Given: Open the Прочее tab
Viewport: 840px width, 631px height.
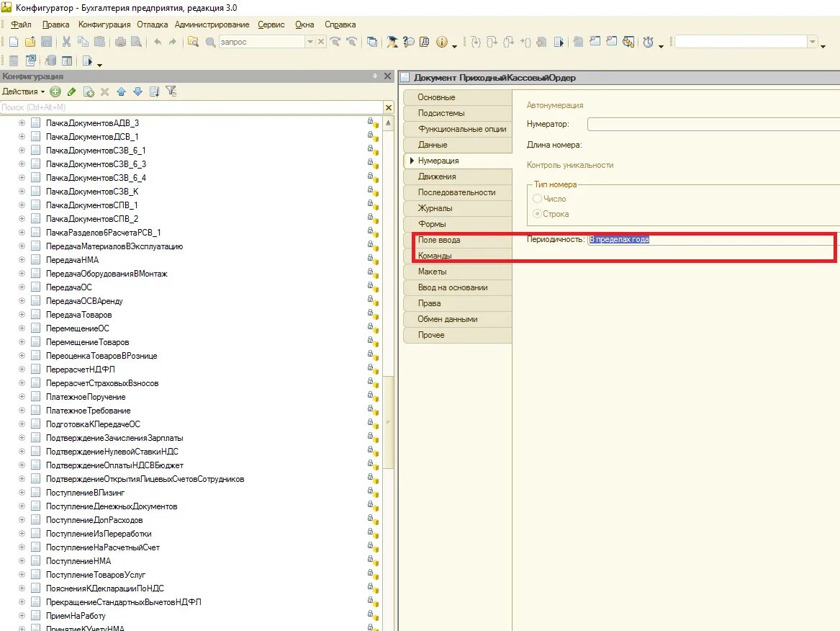Looking at the screenshot, I should [458, 335].
